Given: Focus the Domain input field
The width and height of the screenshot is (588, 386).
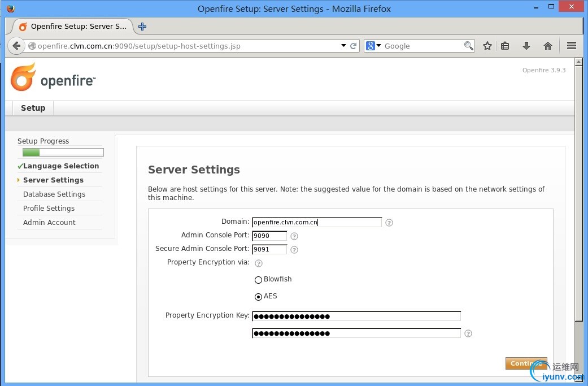Looking at the screenshot, I should coord(317,222).
